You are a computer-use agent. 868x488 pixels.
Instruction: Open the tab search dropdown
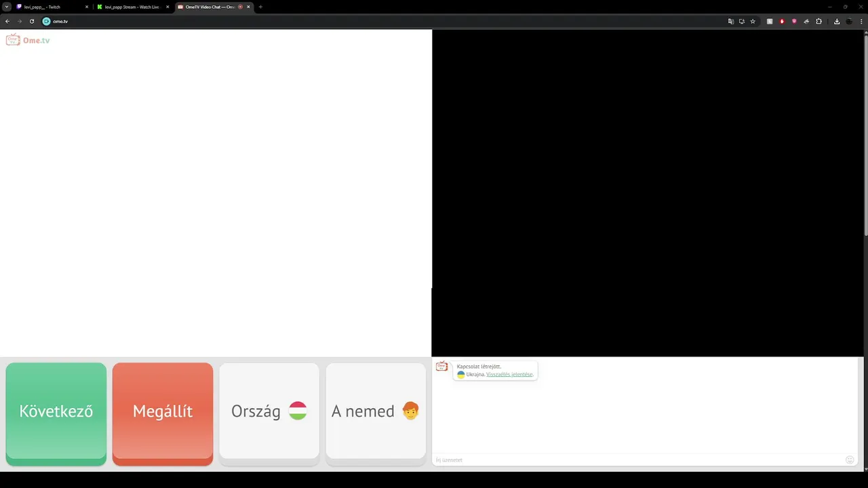pyautogui.click(x=7, y=7)
